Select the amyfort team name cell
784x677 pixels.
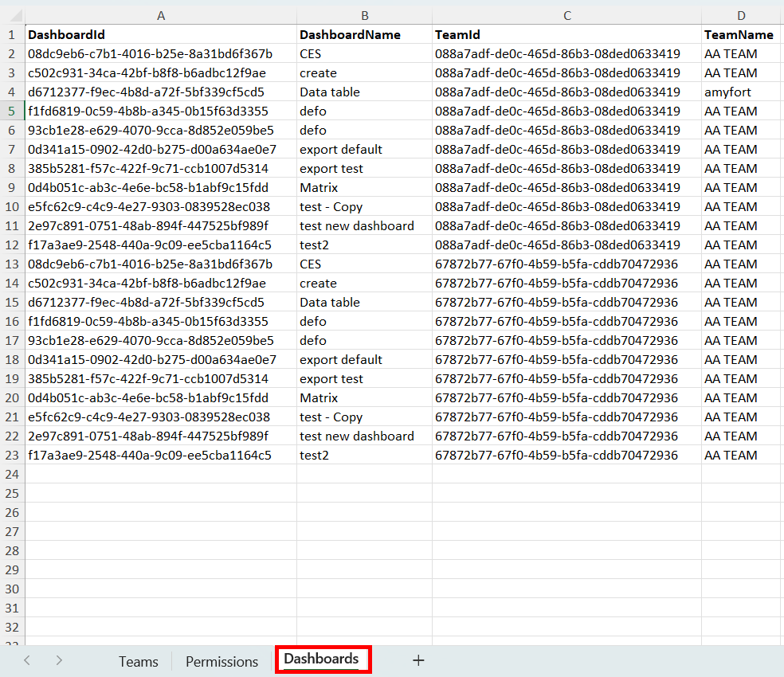click(742, 92)
